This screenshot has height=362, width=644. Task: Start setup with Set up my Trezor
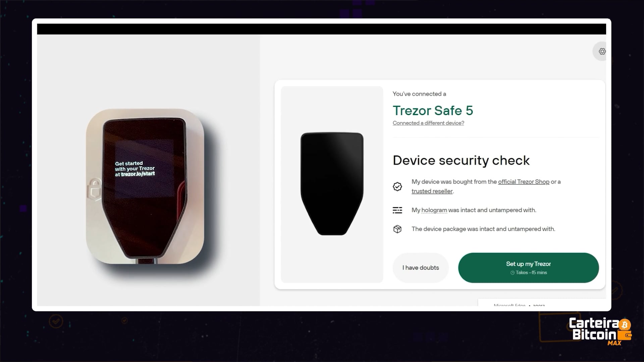pyautogui.click(x=528, y=267)
